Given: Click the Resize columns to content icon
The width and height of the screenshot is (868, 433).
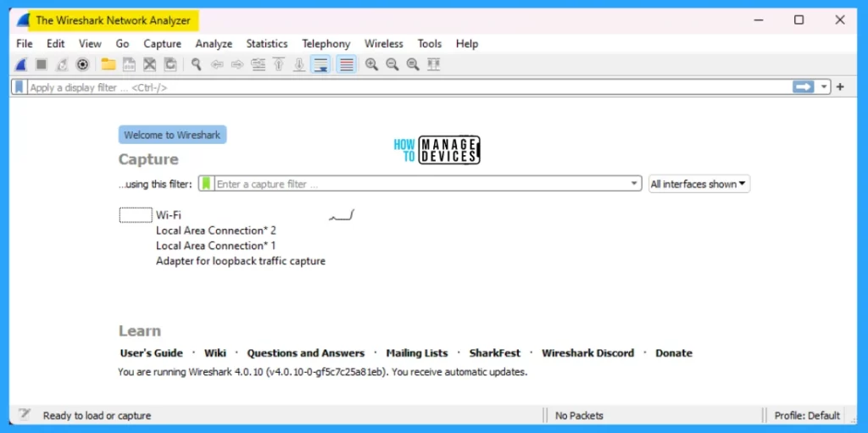Looking at the screenshot, I should pyautogui.click(x=433, y=64).
